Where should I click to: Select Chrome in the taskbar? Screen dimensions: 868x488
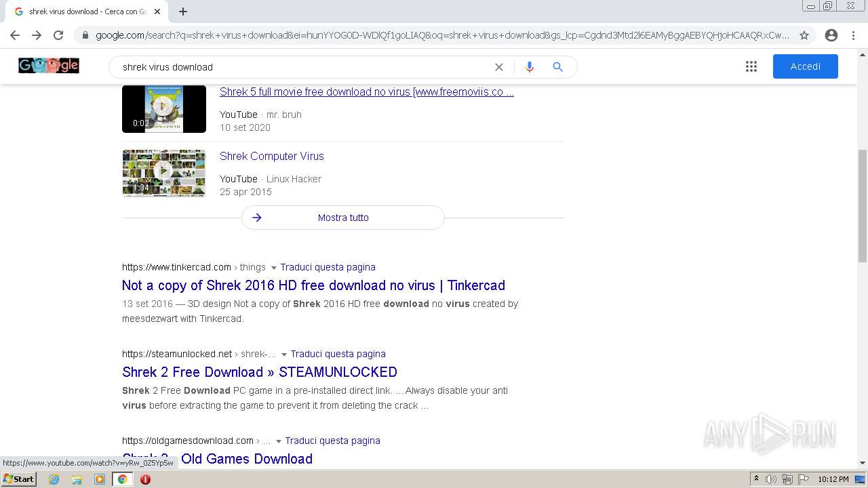(x=123, y=479)
